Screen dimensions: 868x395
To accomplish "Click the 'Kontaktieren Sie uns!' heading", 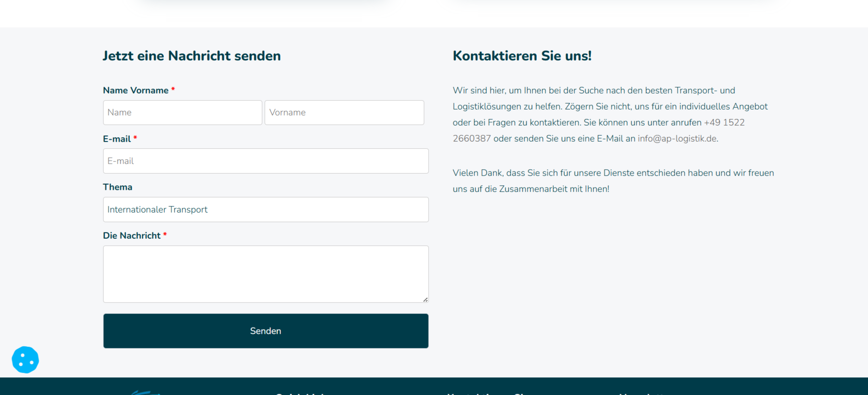I will (522, 56).
